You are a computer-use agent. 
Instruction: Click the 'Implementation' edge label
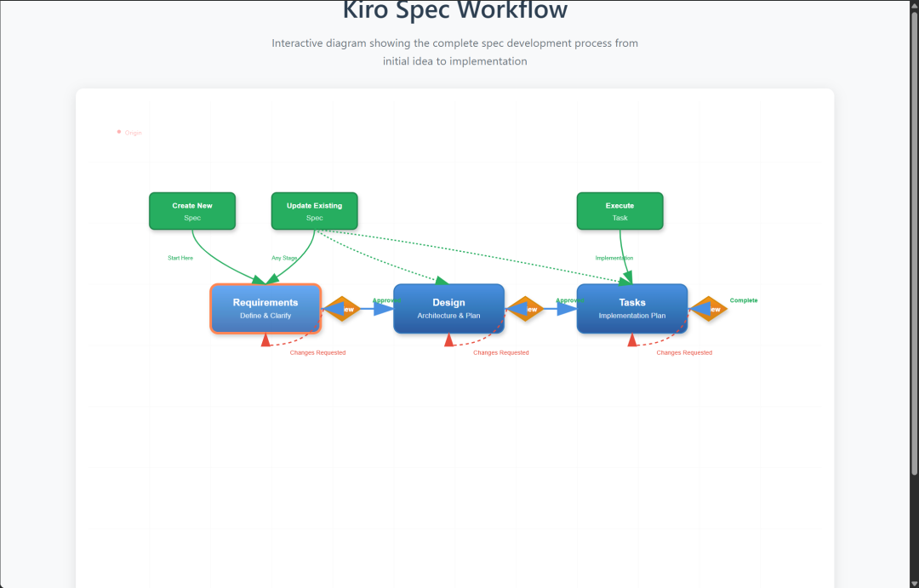click(614, 258)
